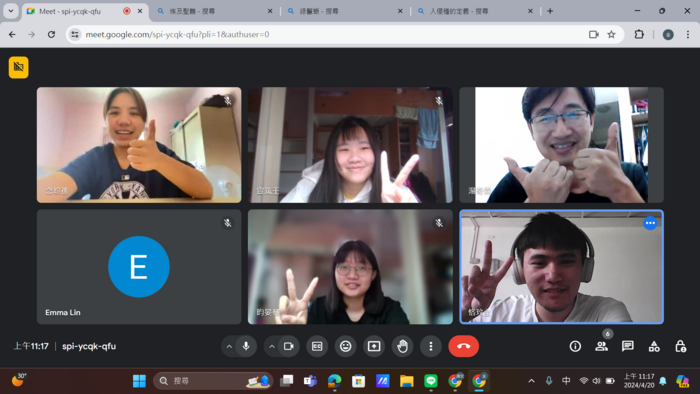Click the input method 中 indicator
700x394 pixels.
(x=566, y=381)
